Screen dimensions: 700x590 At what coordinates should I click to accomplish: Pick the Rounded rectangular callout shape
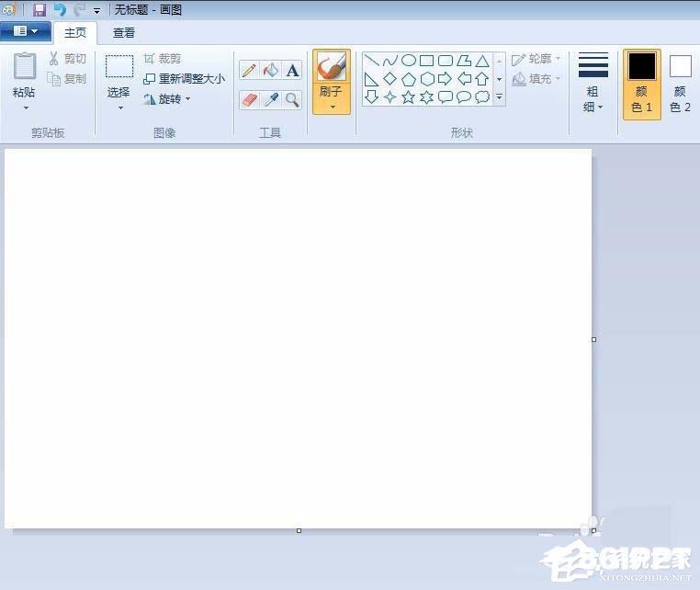point(446,96)
